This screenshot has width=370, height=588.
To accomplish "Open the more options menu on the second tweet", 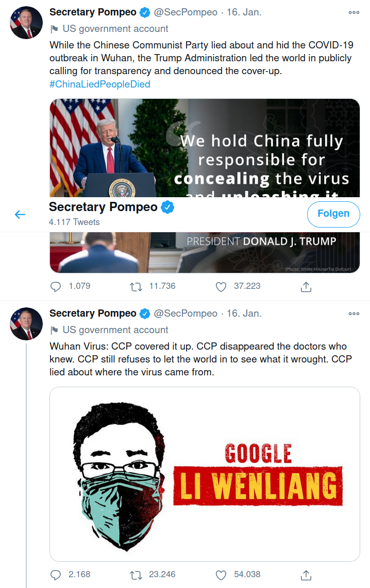I will 354,314.
